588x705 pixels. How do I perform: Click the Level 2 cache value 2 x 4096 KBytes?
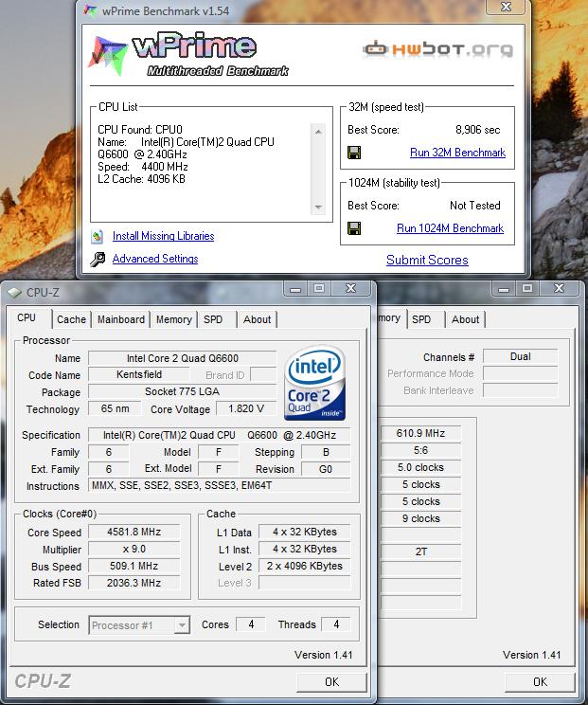coord(305,566)
